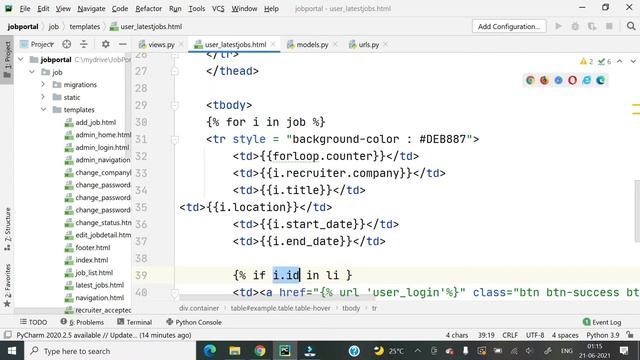640x360 pixels.
Task: Open Search Everywhere magnifier icon
Action: tap(631, 27)
